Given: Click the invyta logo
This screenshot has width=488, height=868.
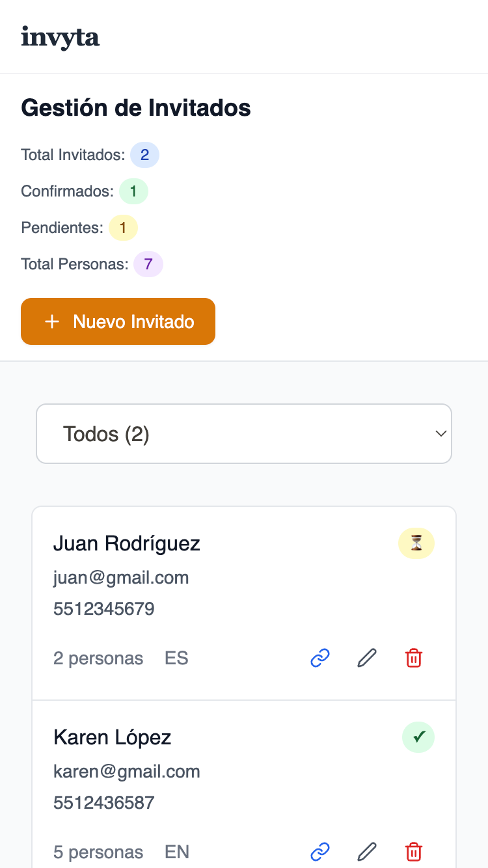Looking at the screenshot, I should coord(61,37).
